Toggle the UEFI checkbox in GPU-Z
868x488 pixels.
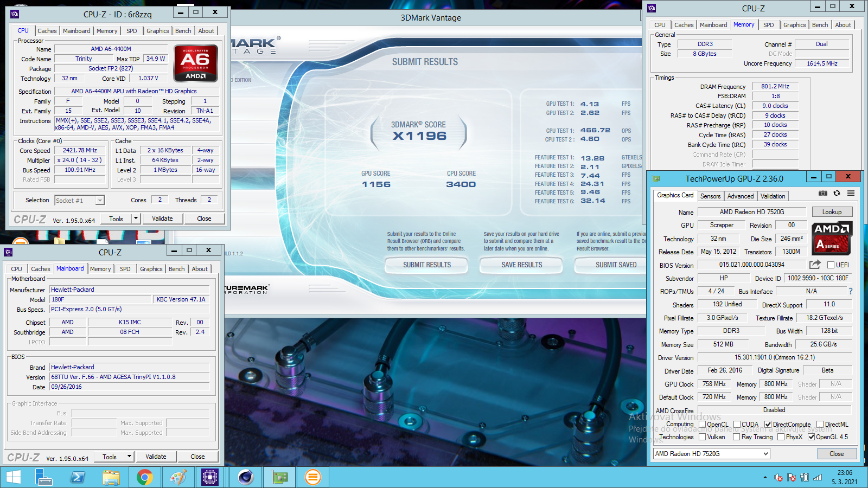(x=831, y=265)
